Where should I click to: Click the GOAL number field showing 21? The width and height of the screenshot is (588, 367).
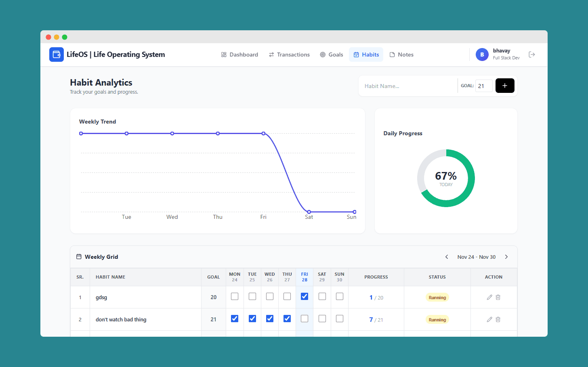coord(484,86)
